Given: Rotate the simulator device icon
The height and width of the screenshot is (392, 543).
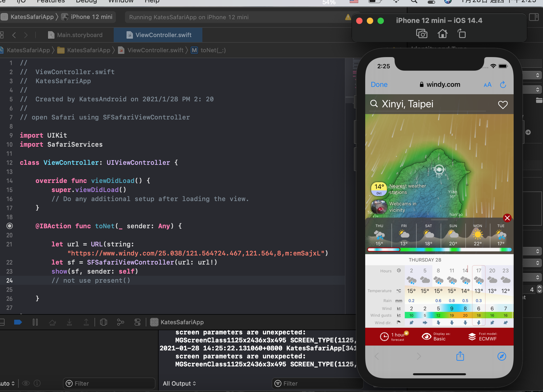Looking at the screenshot, I should [x=462, y=34].
